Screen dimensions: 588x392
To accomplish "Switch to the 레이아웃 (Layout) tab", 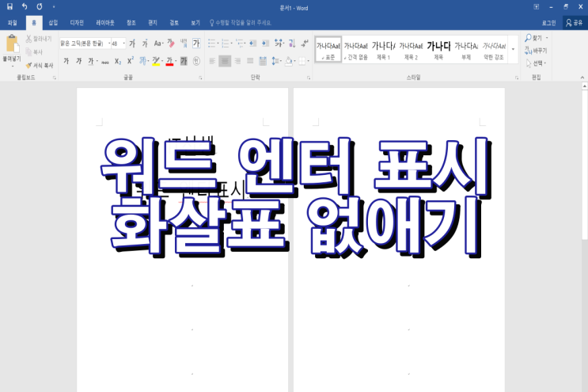I will point(105,23).
